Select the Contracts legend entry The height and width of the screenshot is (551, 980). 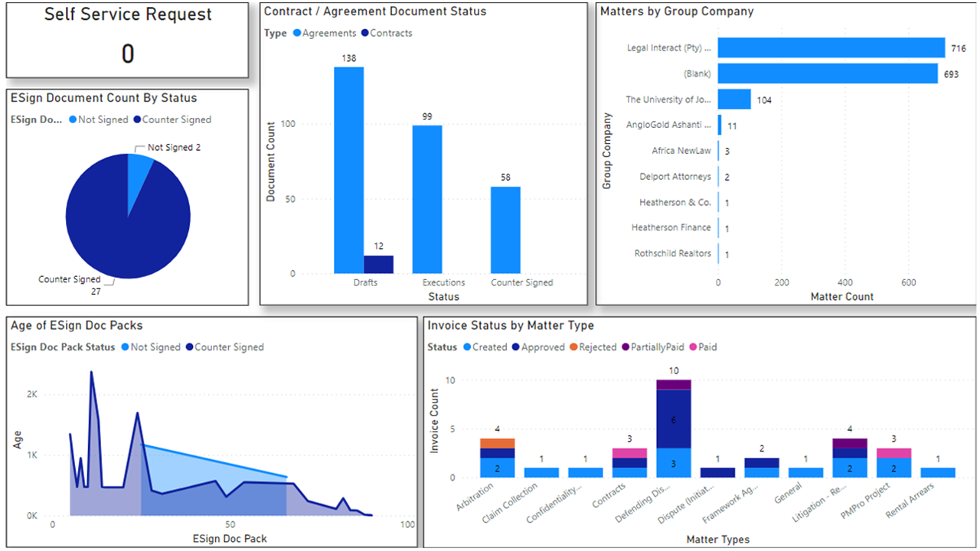(x=387, y=33)
